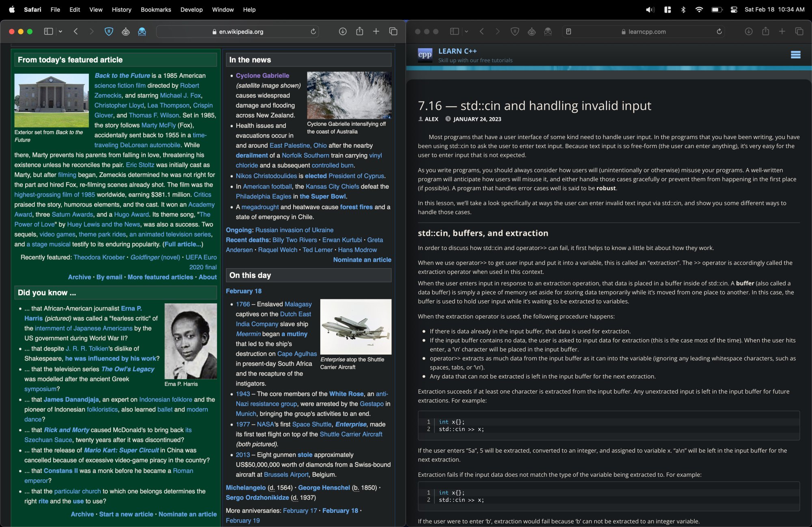Reload the en.wikipedia.org page

[x=313, y=31]
